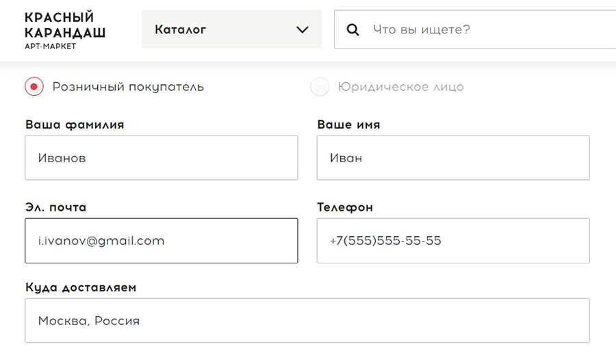
Task: Click the Ваша фамилия field label
Action: point(75,125)
